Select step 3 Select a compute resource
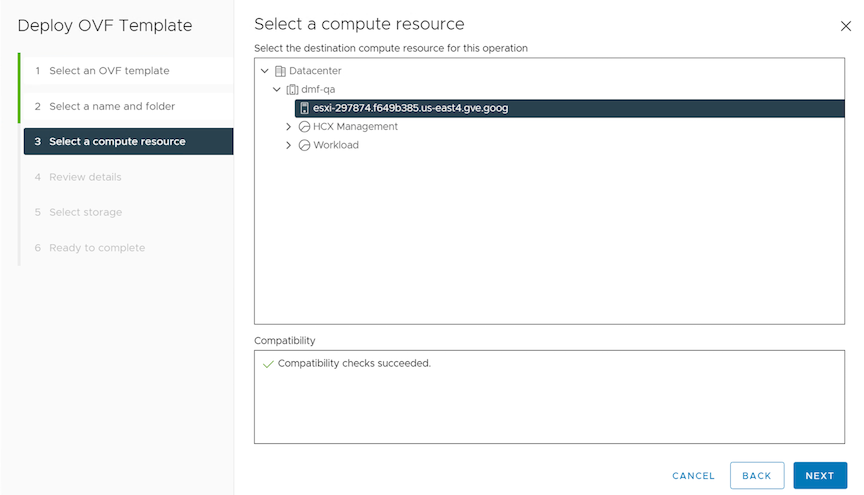The height and width of the screenshot is (495, 864). (x=128, y=141)
